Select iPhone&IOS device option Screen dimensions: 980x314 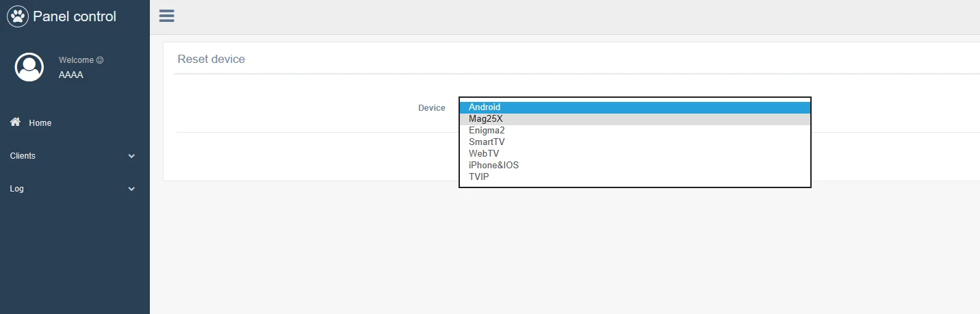coord(493,166)
